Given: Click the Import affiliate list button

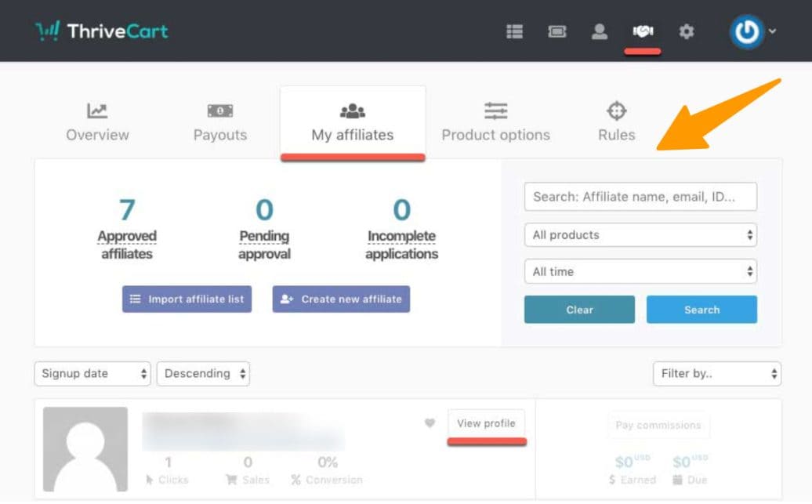Looking at the screenshot, I should click(x=187, y=299).
